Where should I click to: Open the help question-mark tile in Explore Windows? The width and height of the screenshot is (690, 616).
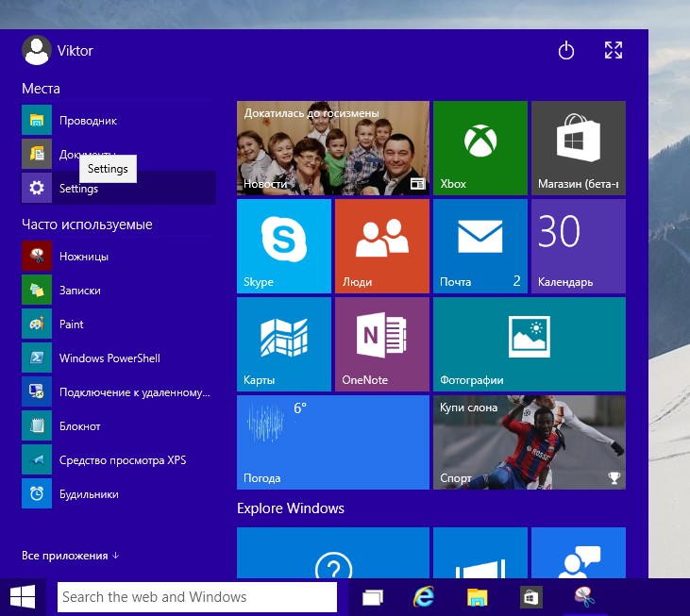(333, 553)
